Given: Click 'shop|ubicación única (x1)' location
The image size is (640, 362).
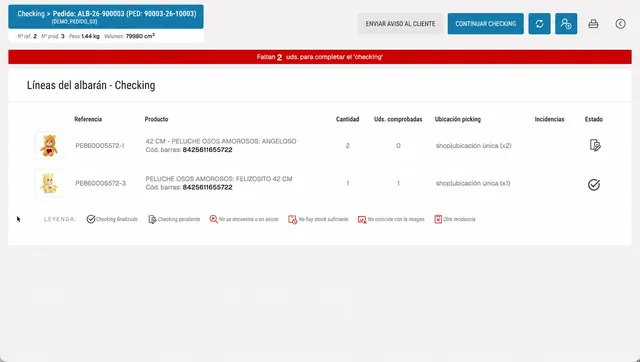Looking at the screenshot, I should 473,183.
